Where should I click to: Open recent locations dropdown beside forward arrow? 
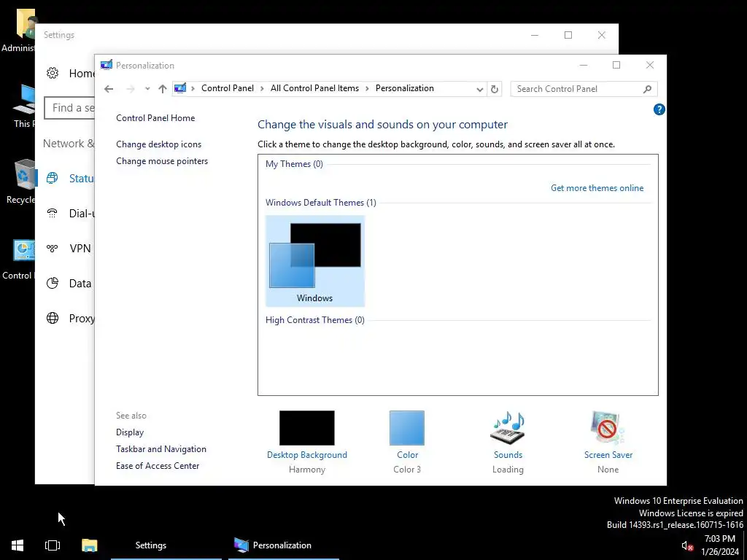tap(147, 89)
